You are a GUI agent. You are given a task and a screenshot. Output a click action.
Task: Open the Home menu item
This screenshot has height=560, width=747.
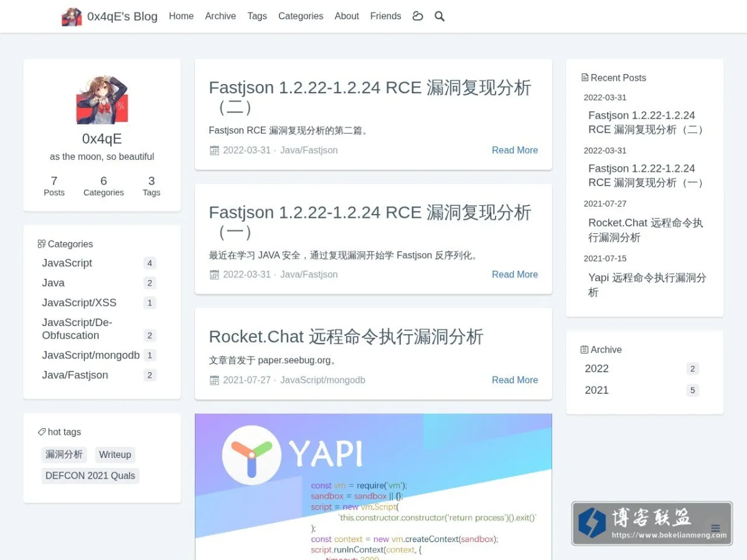pyautogui.click(x=181, y=16)
